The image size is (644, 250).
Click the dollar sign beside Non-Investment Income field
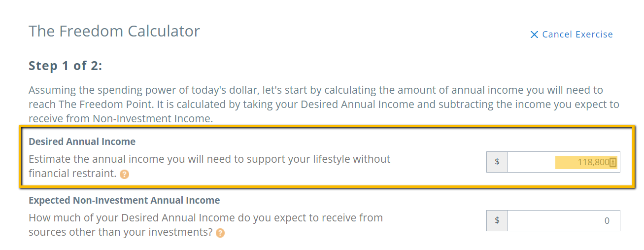point(497,220)
